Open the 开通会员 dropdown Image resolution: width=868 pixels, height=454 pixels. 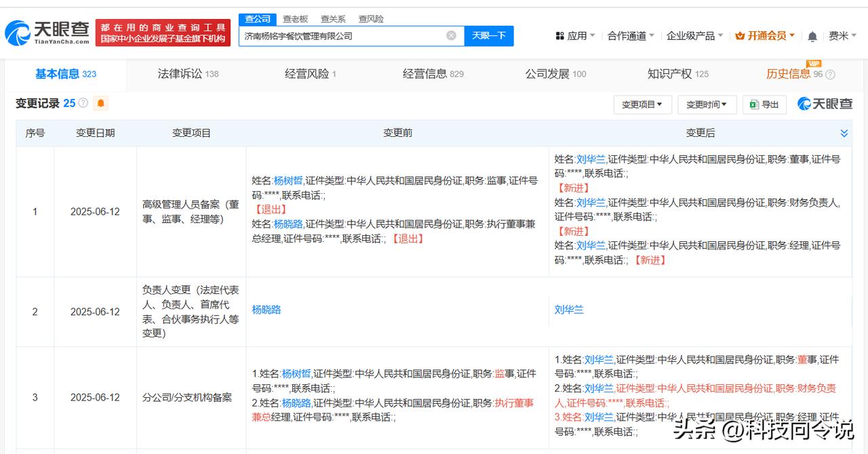click(x=765, y=36)
